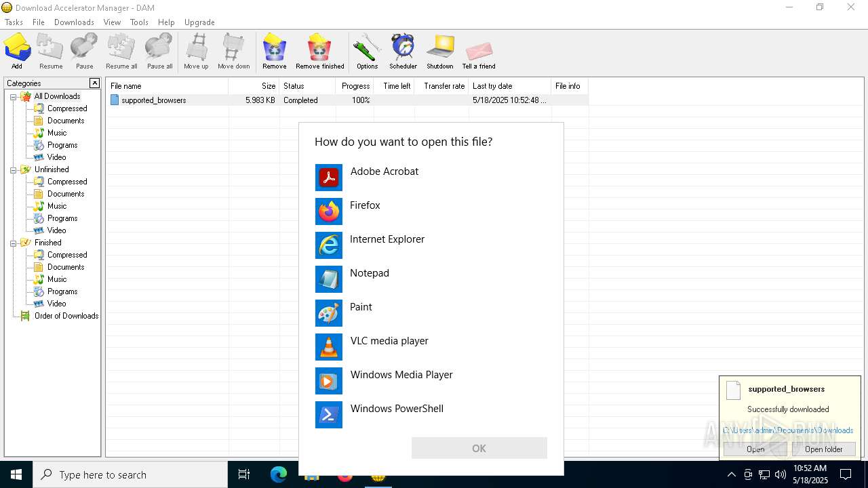Sort by the Time left column header
The width and height of the screenshot is (868, 488).
coord(393,86)
